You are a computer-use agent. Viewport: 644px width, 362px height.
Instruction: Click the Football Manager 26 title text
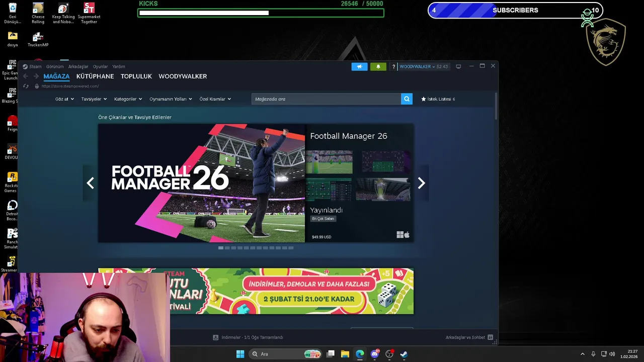349,136
